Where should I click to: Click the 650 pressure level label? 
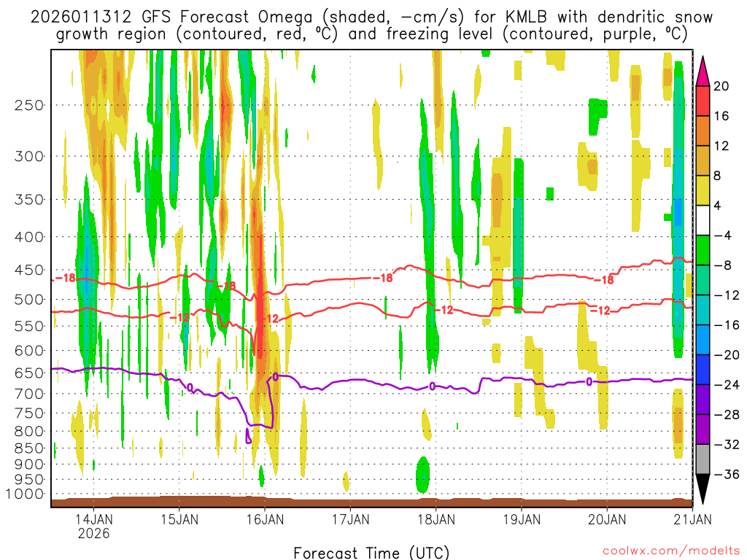pyautogui.click(x=29, y=373)
